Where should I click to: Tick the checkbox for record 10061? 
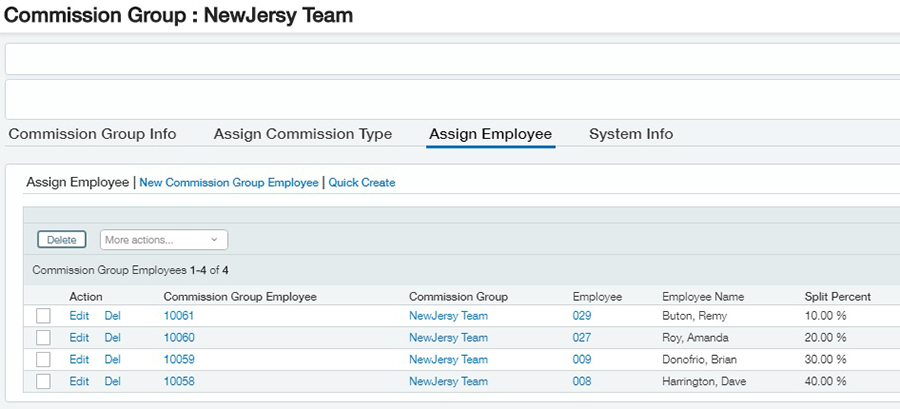click(x=43, y=316)
